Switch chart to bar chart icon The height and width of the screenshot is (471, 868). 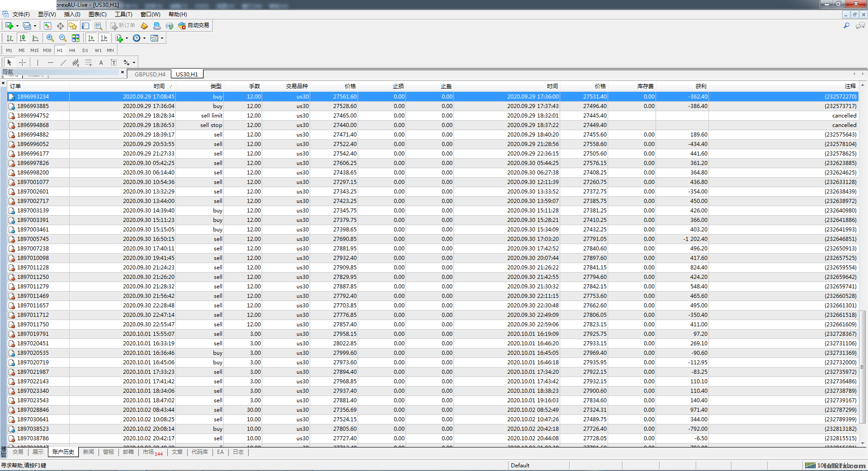point(10,38)
